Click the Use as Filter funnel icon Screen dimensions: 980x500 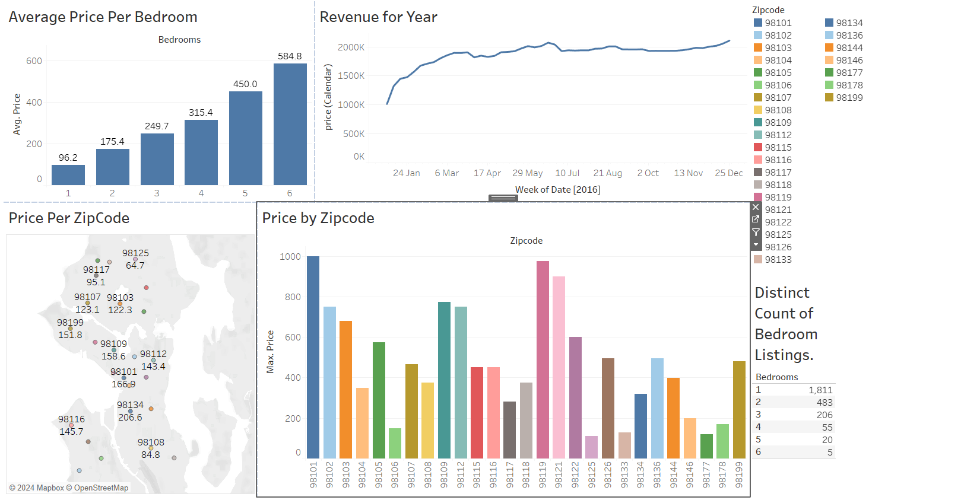[x=756, y=232]
